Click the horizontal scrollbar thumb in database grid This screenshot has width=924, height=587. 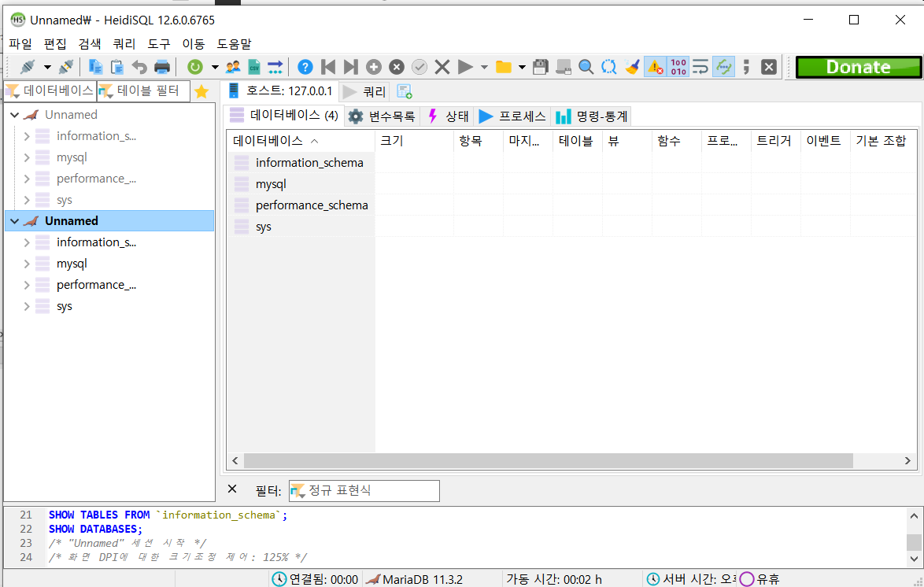(548, 461)
